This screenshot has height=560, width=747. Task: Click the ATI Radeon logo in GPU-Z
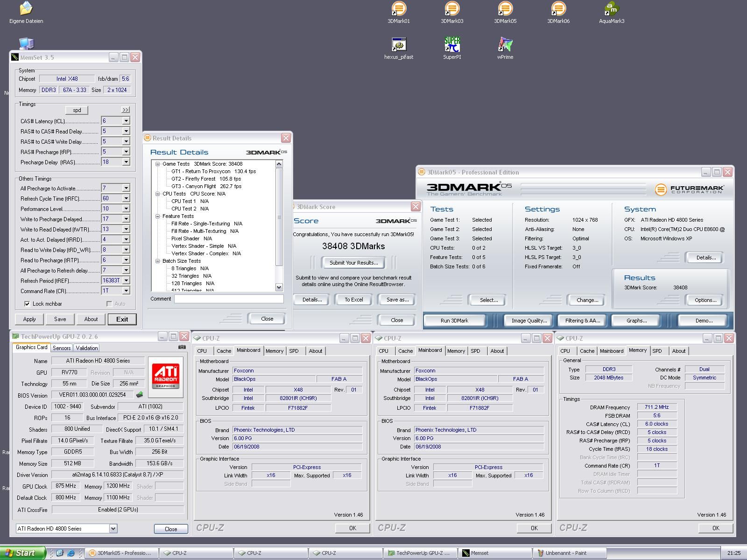[165, 377]
